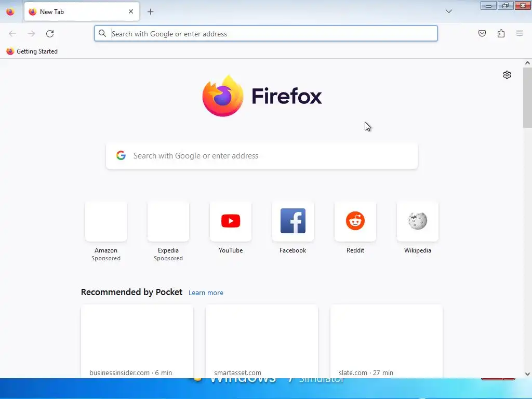Minimize the Firefox window

click(488, 5)
